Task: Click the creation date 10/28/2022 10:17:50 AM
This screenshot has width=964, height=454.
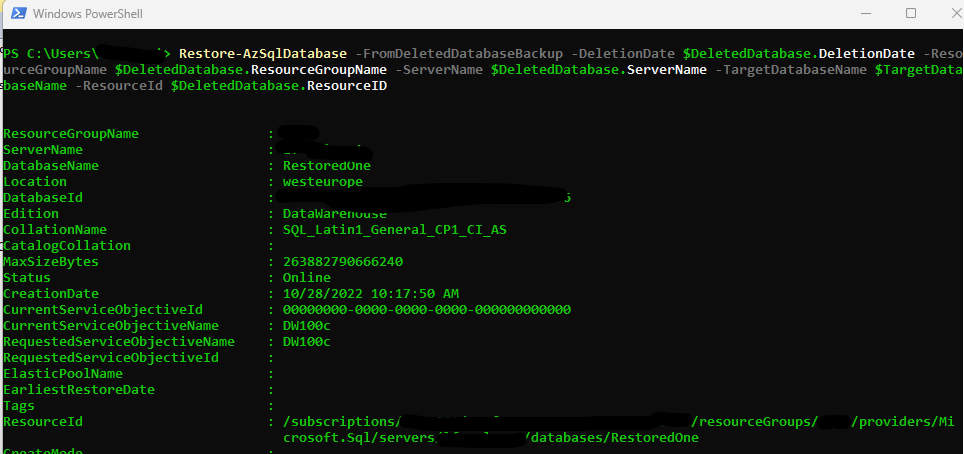Action: click(371, 293)
